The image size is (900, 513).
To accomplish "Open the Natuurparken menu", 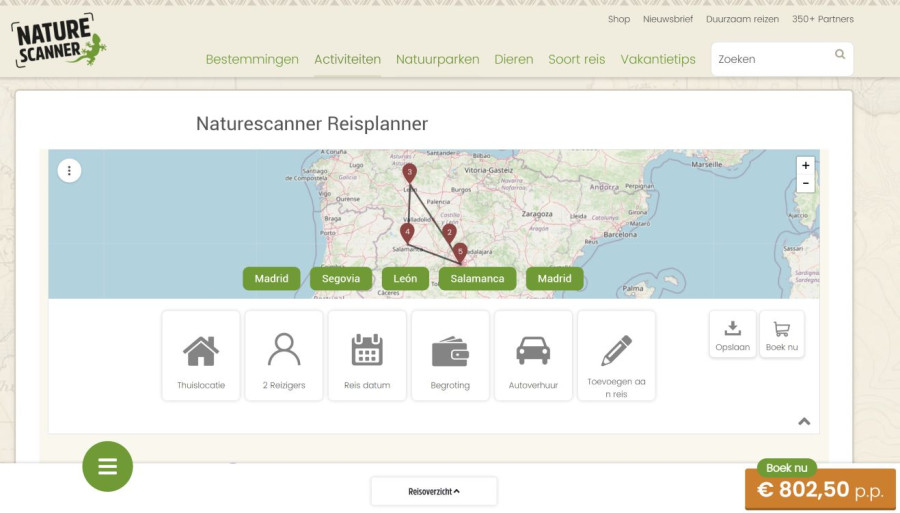I will [437, 60].
